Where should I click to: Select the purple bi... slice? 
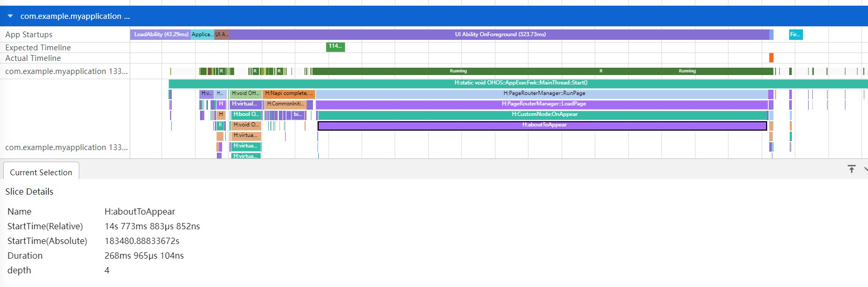(298, 115)
